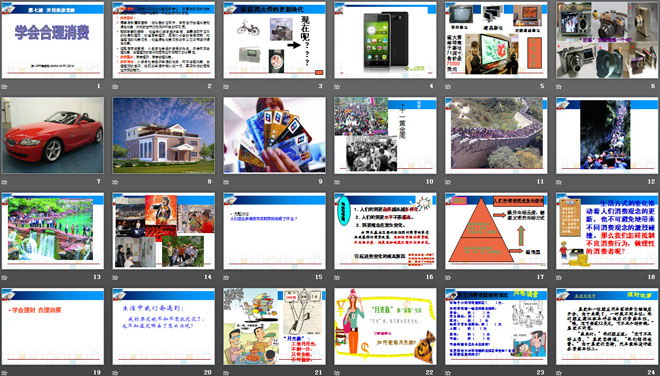The height and width of the screenshot is (376, 660).
Task: Click slide number 24 label
Action: tap(652, 372)
